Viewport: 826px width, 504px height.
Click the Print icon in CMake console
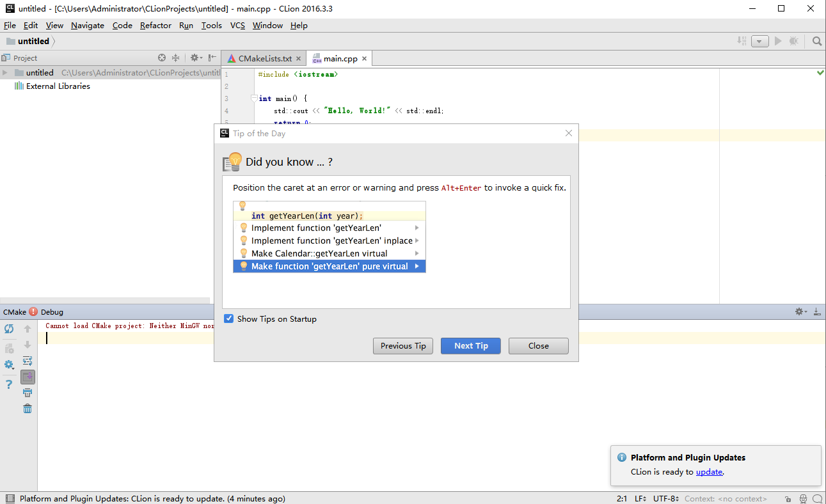pos(28,393)
